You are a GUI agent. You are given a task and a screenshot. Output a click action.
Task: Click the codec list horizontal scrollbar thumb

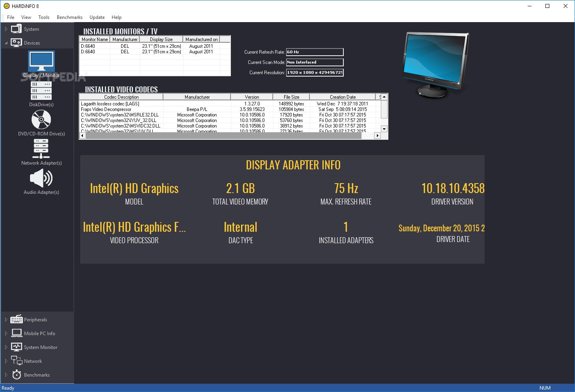pos(224,135)
